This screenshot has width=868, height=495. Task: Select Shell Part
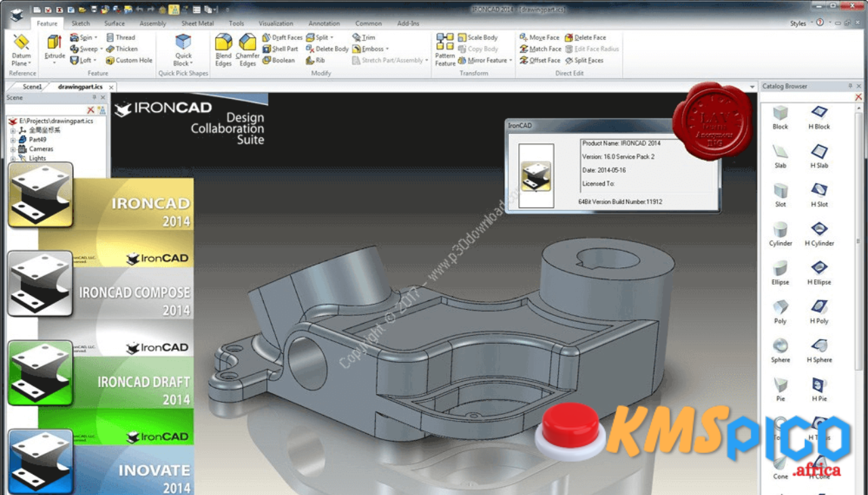[281, 49]
